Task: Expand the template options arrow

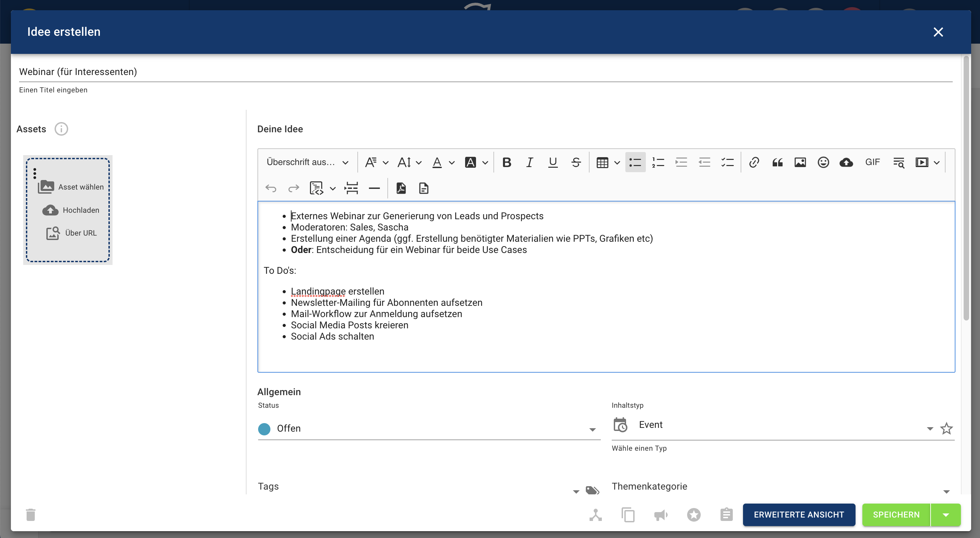Action: 332,189
